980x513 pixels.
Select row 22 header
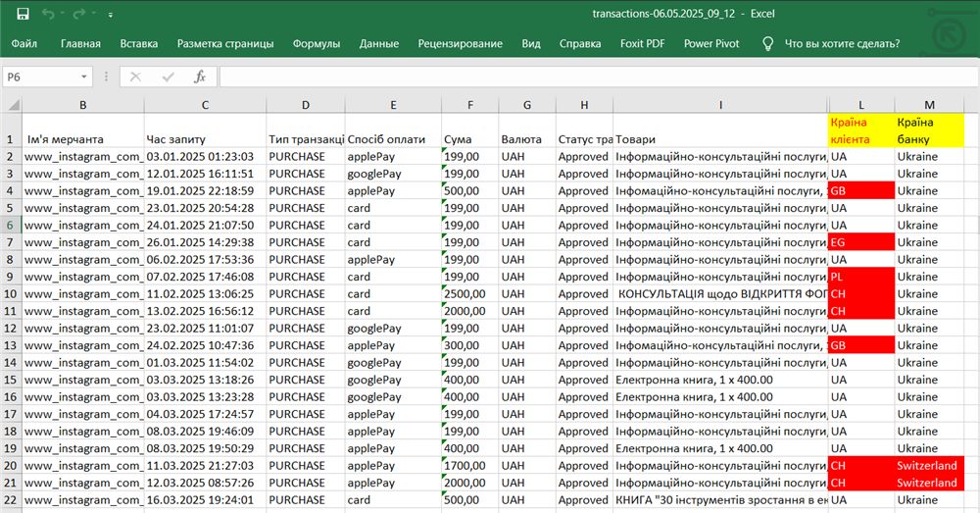[x=11, y=500]
